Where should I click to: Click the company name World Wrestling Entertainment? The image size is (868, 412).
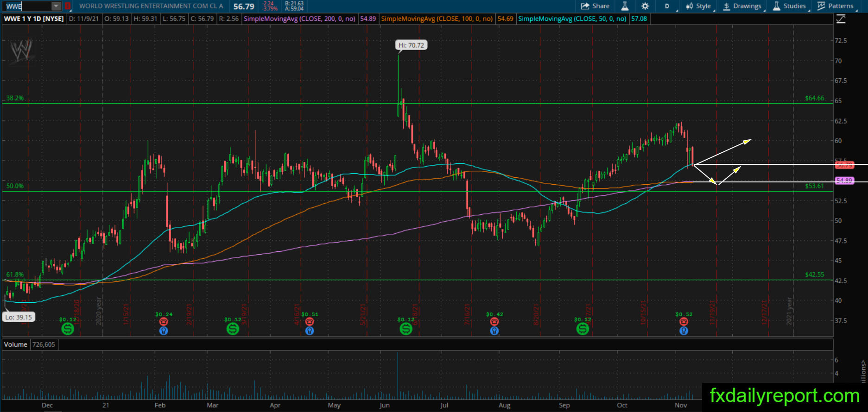pyautogui.click(x=151, y=6)
